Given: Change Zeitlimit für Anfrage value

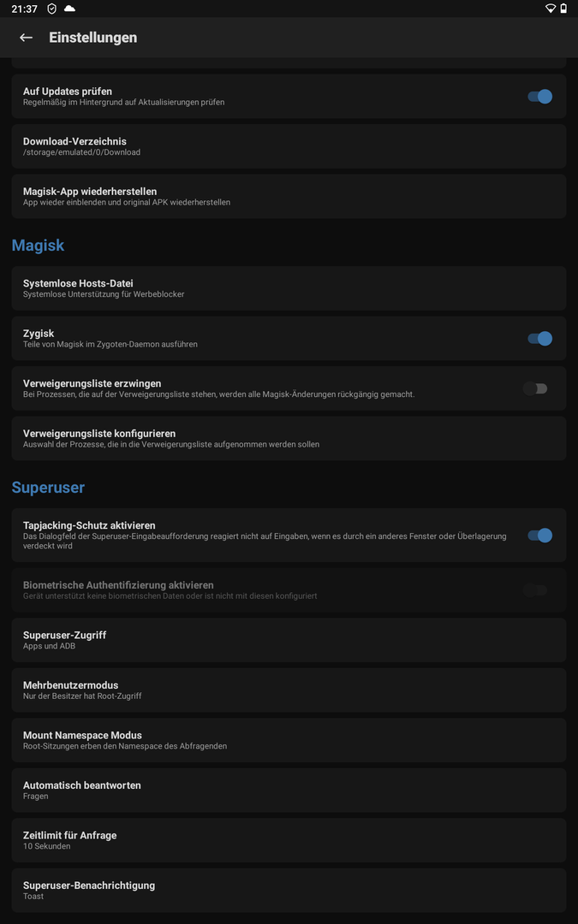Looking at the screenshot, I should 289,840.
